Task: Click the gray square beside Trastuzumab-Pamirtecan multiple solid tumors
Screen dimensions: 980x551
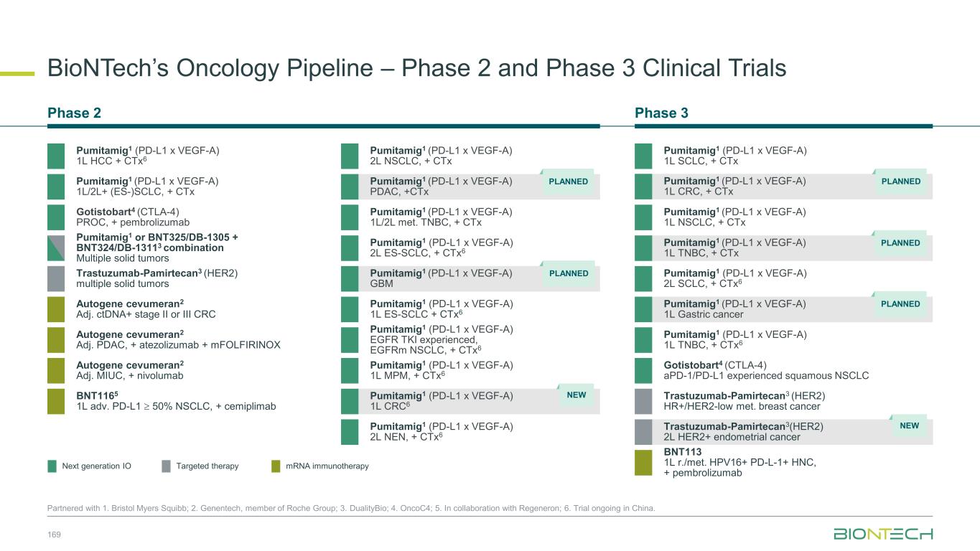Action: pyautogui.click(x=56, y=278)
